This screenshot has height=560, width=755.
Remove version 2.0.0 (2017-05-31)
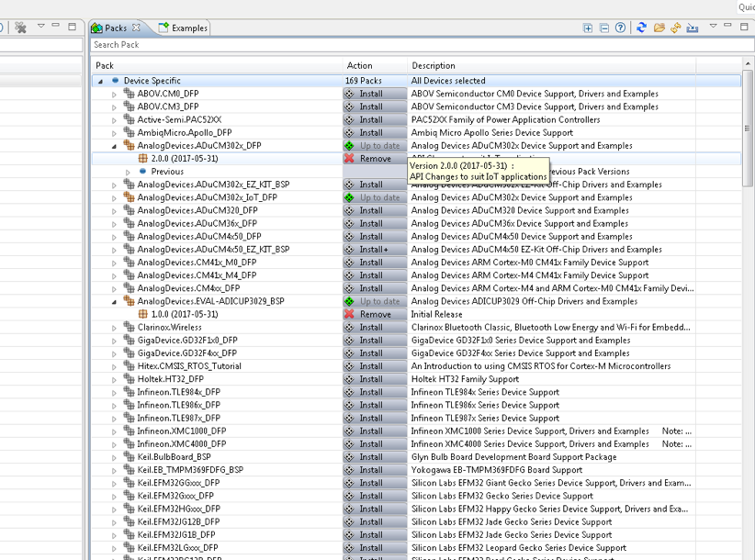pyautogui.click(x=375, y=159)
